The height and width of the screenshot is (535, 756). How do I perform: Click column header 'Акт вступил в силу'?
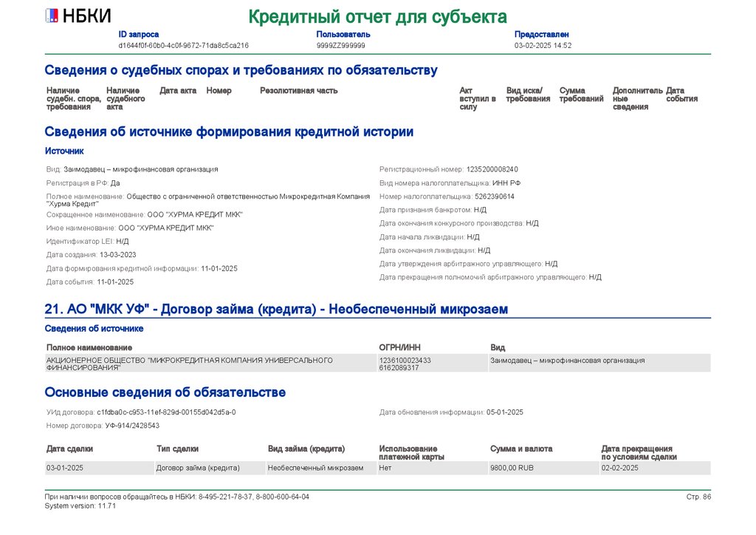tap(478, 98)
